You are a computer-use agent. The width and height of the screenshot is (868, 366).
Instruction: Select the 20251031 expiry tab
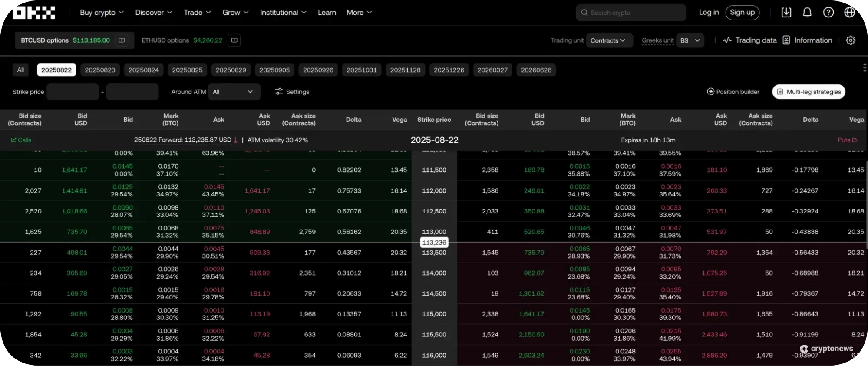tap(362, 70)
